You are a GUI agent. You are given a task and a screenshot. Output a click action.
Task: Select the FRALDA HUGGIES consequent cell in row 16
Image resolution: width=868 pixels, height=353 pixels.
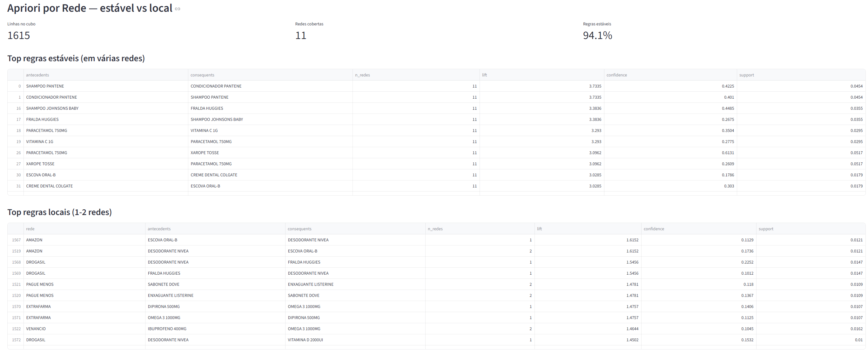tap(270, 108)
